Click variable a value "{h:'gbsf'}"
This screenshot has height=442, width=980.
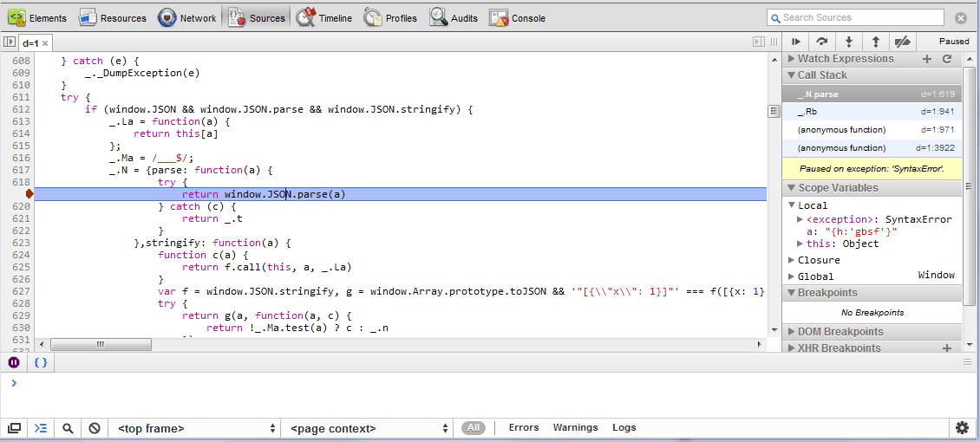(861, 231)
